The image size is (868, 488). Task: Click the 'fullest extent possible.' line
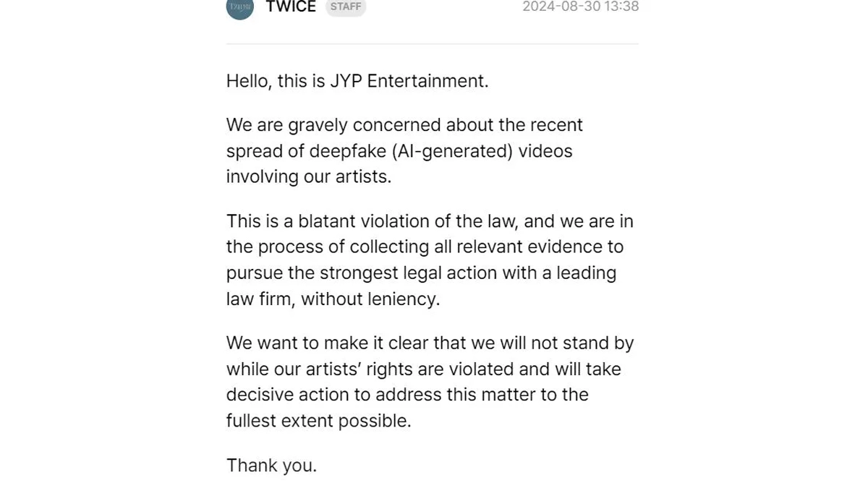(318, 421)
